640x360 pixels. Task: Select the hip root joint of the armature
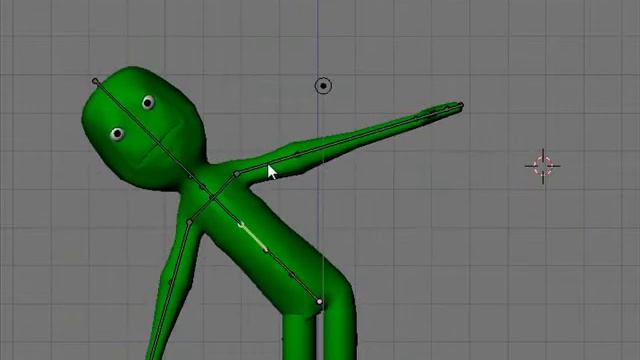[319, 302]
